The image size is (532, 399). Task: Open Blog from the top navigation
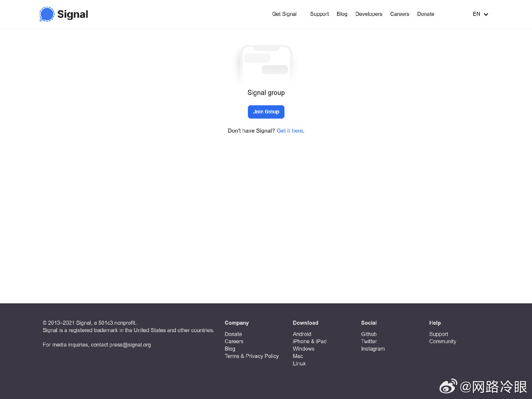coord(342,14)
